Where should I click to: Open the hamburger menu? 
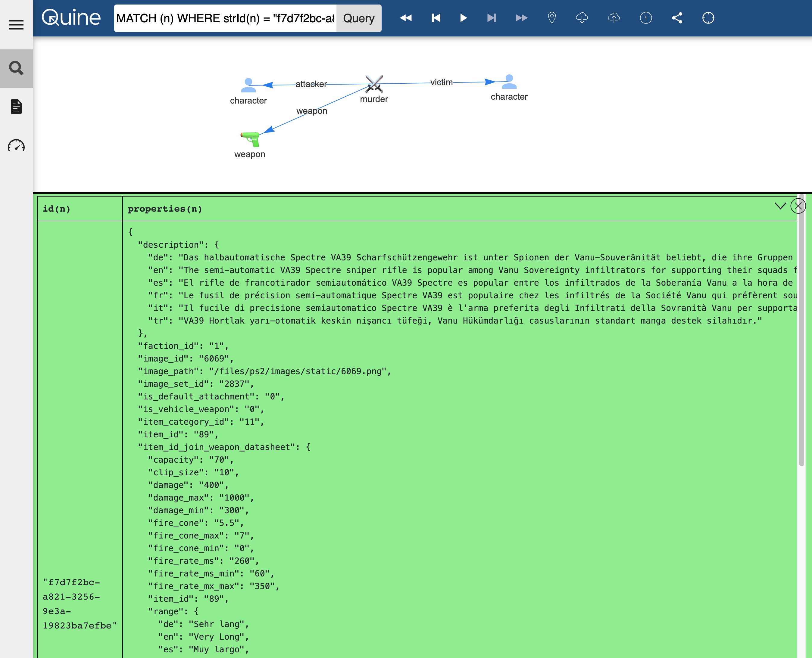point(16,25)
